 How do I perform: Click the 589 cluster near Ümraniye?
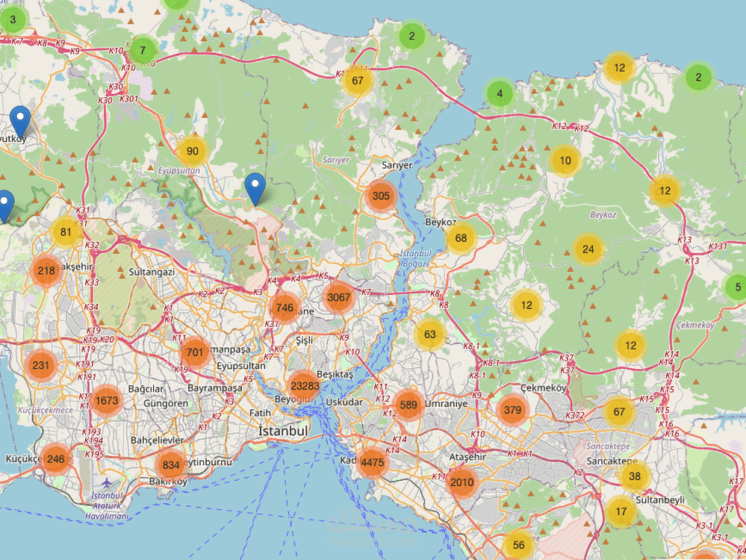(408, 405)
